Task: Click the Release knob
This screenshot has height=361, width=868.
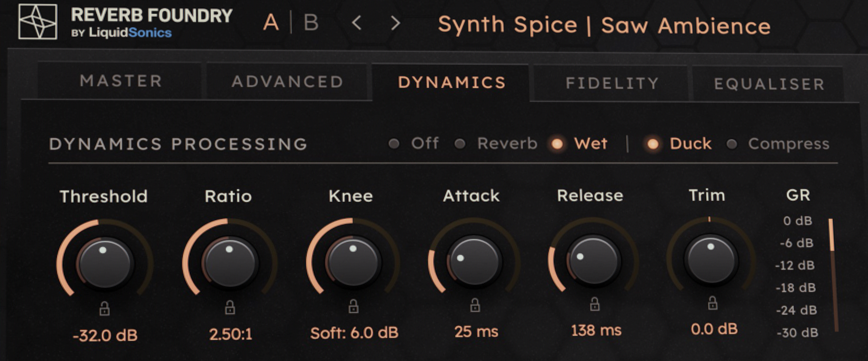Action: pyautogui.click(x=593, y=259)
